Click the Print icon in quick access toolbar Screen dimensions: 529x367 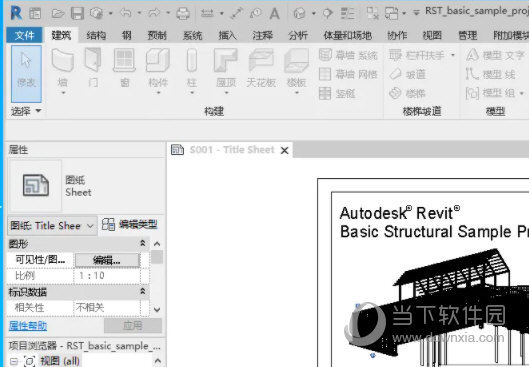click(x=183, y=13)
